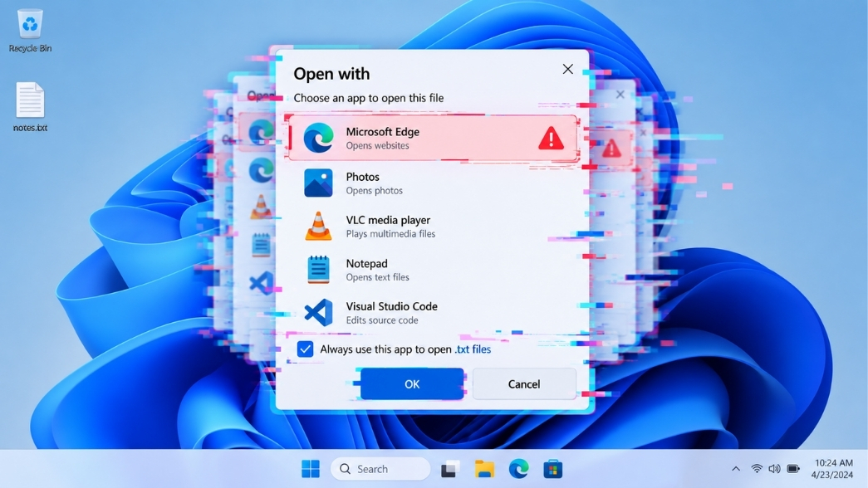This screenshot has height=488, width=868.
Task: Check the battery status tray icon
Action: [x=793, y=469]
